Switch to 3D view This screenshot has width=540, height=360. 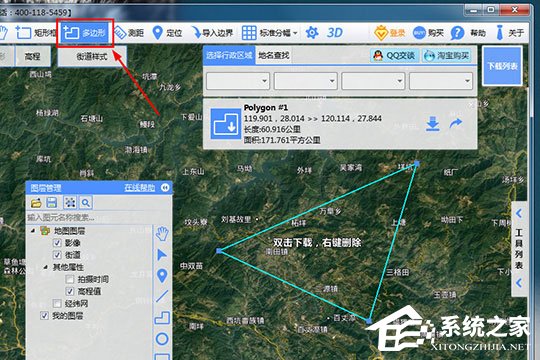(334, 33)
